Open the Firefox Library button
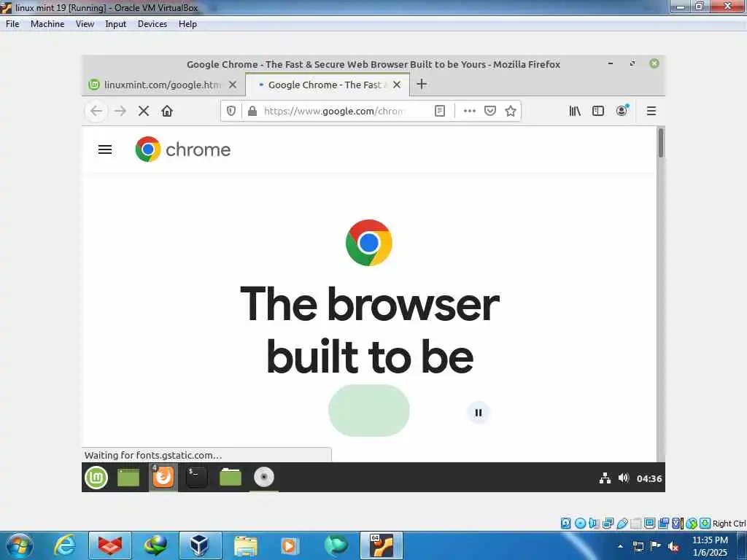 (575, 111)
